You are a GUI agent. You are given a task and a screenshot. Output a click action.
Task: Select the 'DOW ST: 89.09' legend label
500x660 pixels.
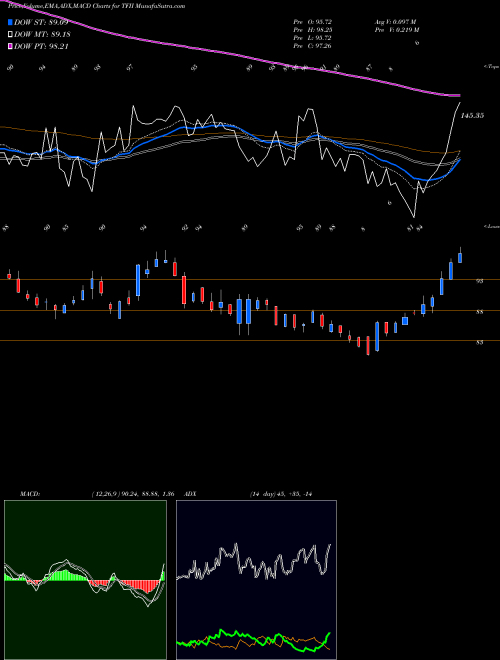(41, 22)
